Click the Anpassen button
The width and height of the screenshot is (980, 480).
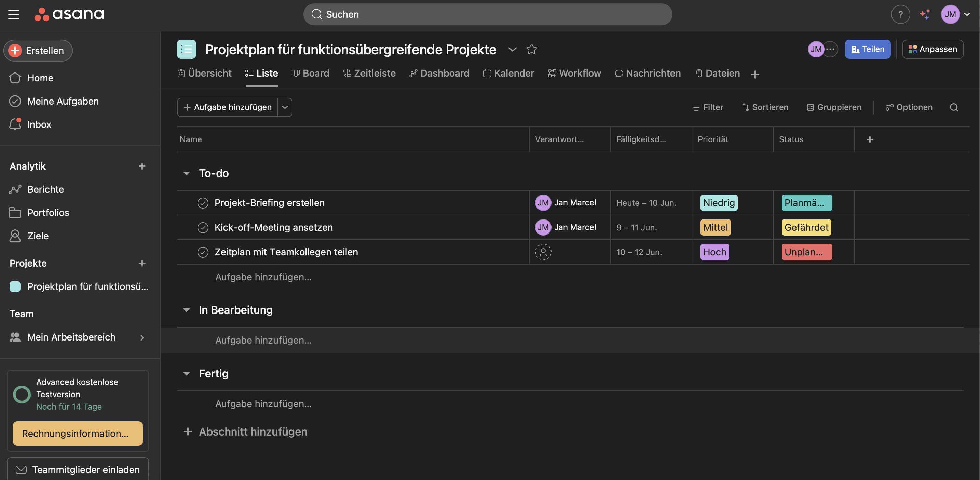tap(933, 49)
